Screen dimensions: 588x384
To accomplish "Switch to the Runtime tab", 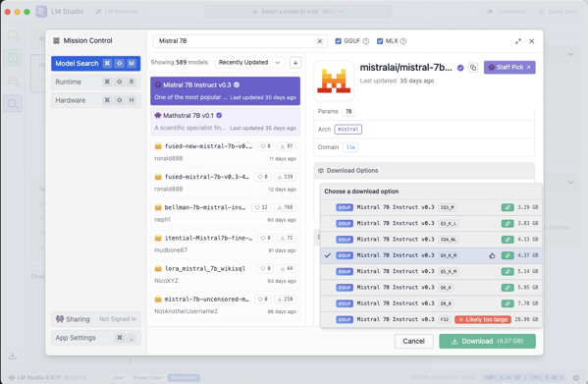I will click(x=95, y=82).
